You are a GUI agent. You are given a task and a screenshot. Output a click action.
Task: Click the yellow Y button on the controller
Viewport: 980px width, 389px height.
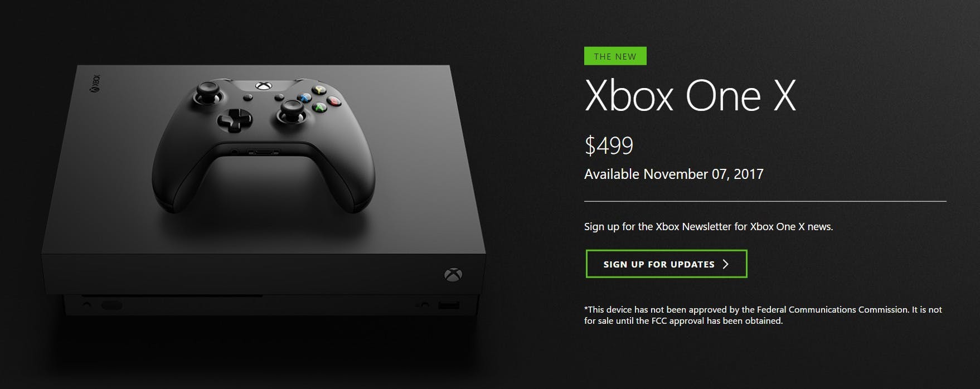tap(318, 89)
